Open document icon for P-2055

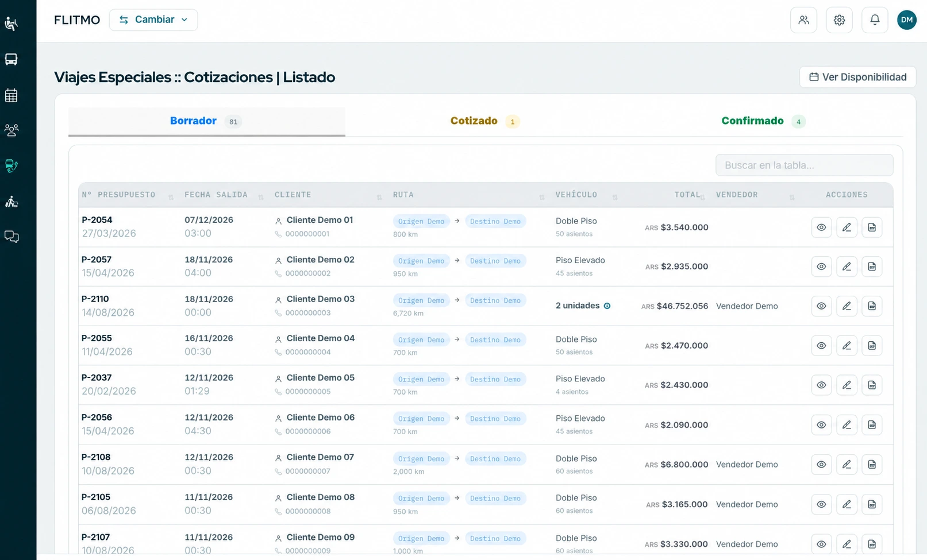872,346
